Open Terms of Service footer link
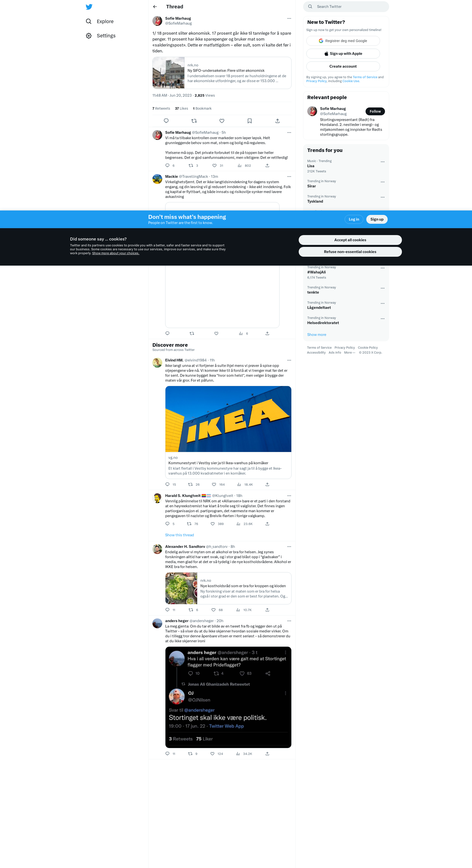The width and height of the screenshot is (472, 868). (x=319, y=348)
